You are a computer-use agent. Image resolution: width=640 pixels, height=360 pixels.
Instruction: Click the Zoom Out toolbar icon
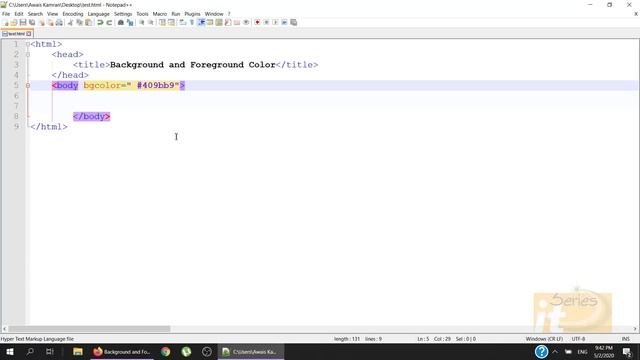click(151, 23)
